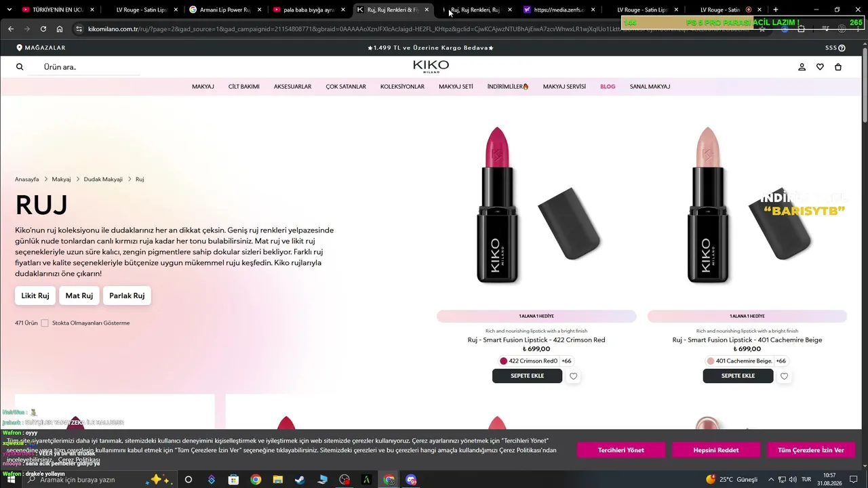Open the ÇOK SATANLAR menu
This screenshot has width=868, height=488.
click(x=346, y=87)
